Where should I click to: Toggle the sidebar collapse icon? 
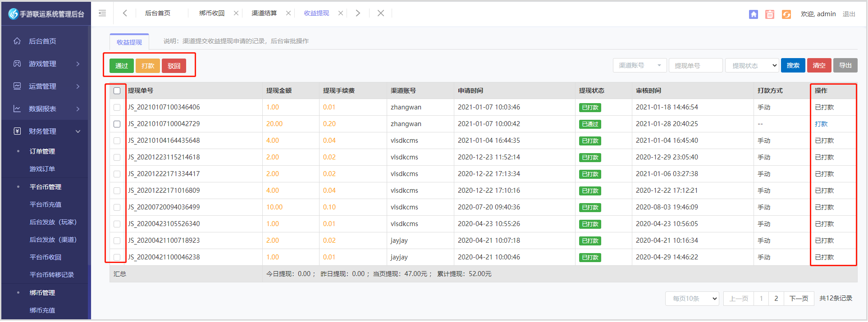tap(102, 13)
